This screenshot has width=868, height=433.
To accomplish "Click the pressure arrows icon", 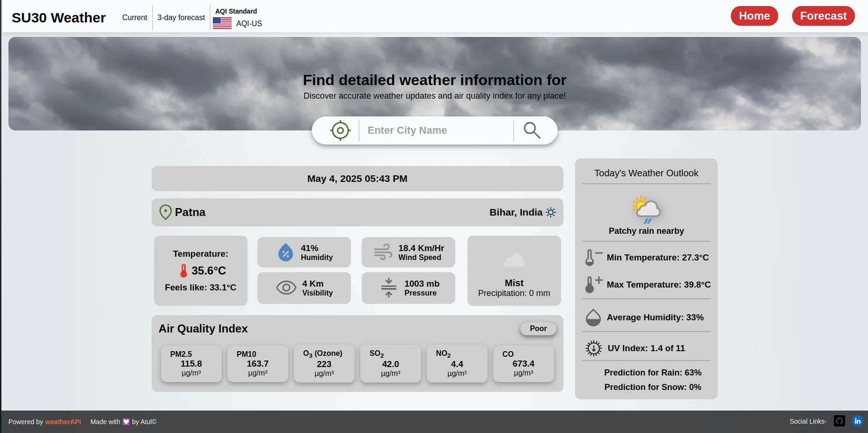I will tap(388, 288).
